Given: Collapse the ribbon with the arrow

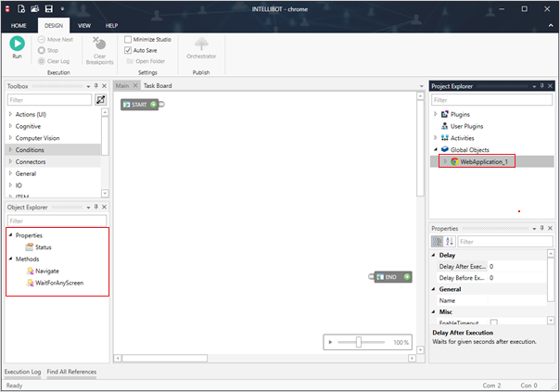Looking at the screenshot, I should [551, 25].
